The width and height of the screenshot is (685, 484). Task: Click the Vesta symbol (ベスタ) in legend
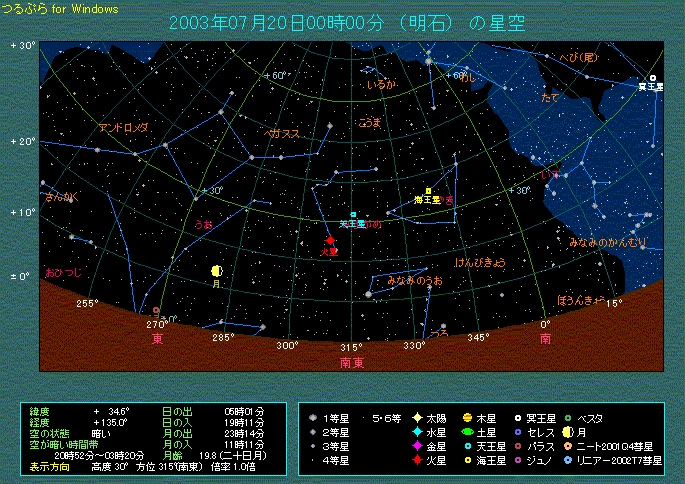[567, 417]
